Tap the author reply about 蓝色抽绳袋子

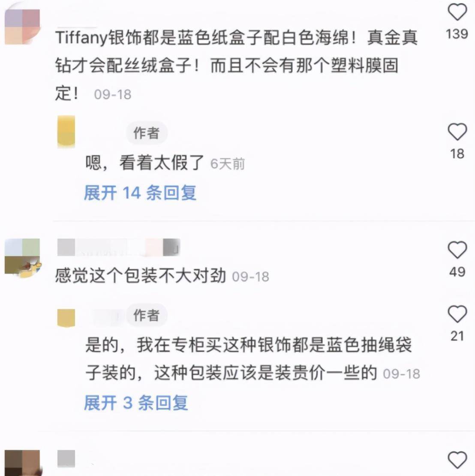[x=249, y=359]
